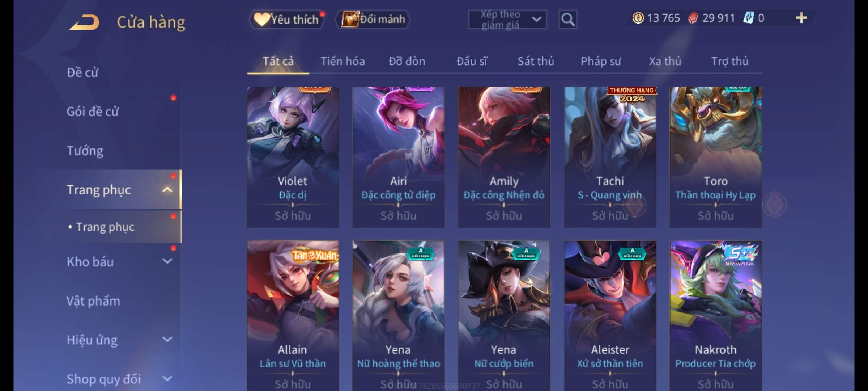The image size is (868, 391).
Task: Expand the Hiệu ứng sidebar section
Action: (x=167, y=340)
